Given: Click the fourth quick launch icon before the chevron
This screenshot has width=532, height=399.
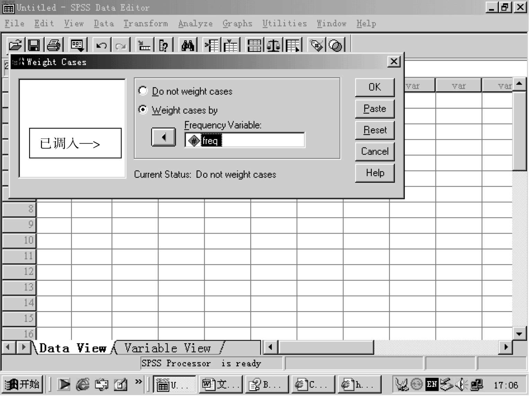Looking at the screenshot, I should pos(121,384).
